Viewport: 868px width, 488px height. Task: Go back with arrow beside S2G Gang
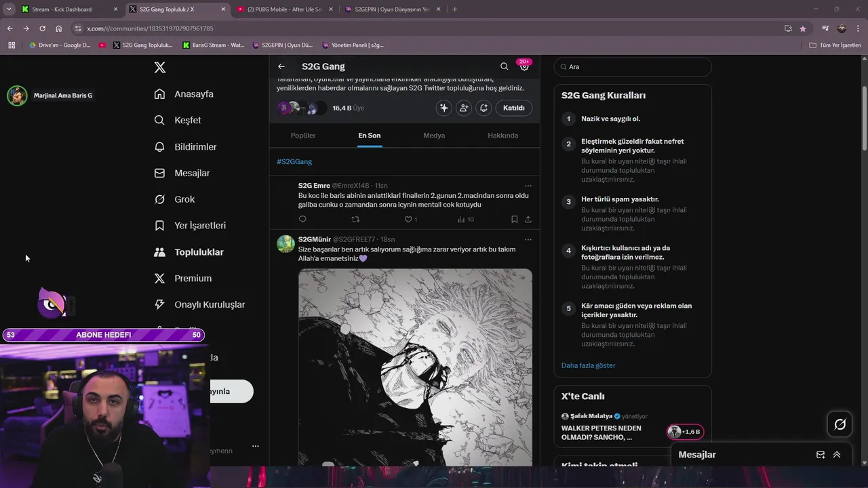[281, 66]
